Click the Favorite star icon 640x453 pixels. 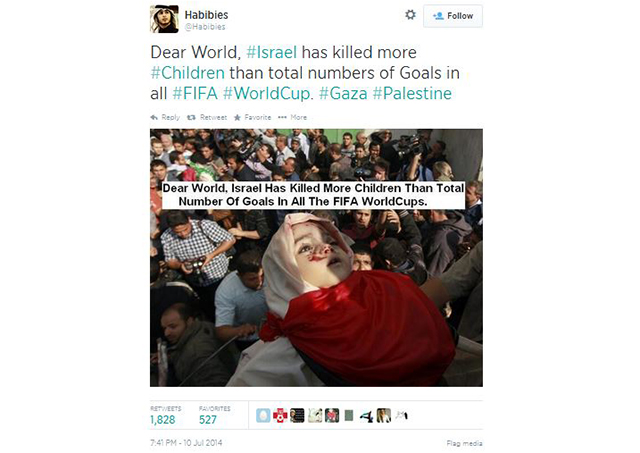tap(237, 118)
